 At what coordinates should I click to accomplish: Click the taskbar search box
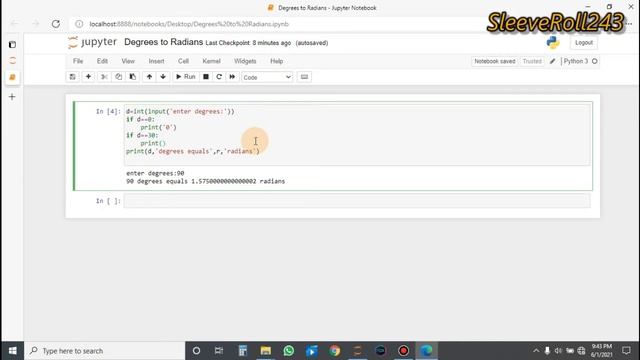[104, 351]
